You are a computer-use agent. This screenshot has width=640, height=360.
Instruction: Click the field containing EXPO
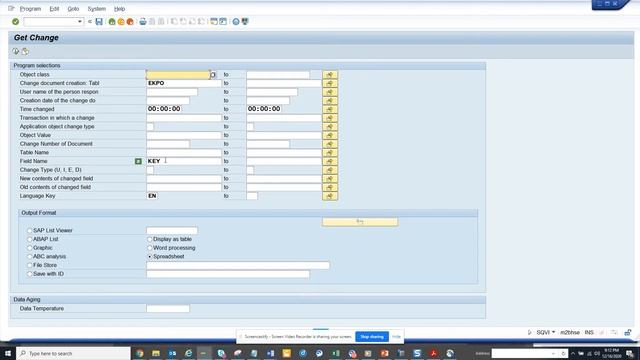[184, 83]
